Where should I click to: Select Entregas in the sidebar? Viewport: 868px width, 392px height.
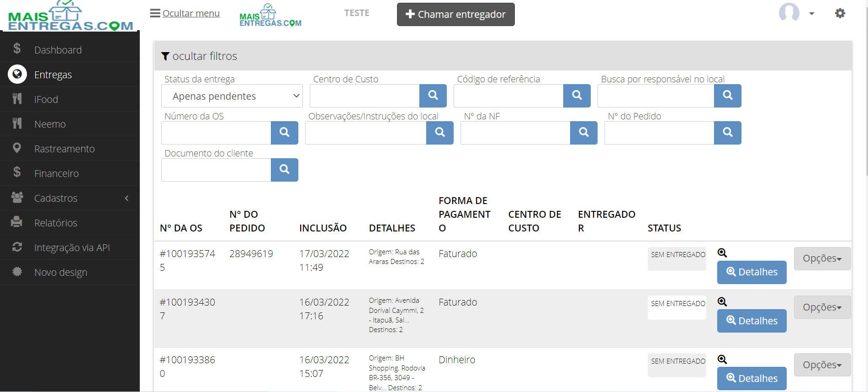(70, 75)
